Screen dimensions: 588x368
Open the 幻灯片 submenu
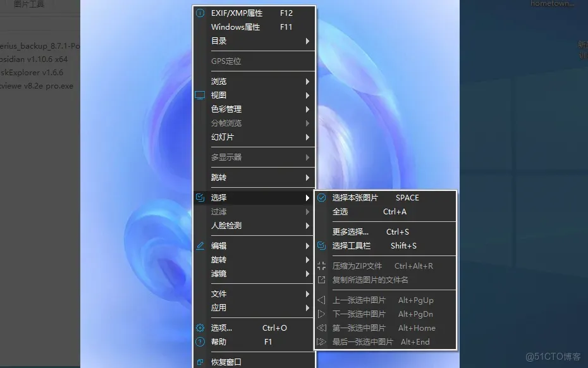tap(223, 137)
